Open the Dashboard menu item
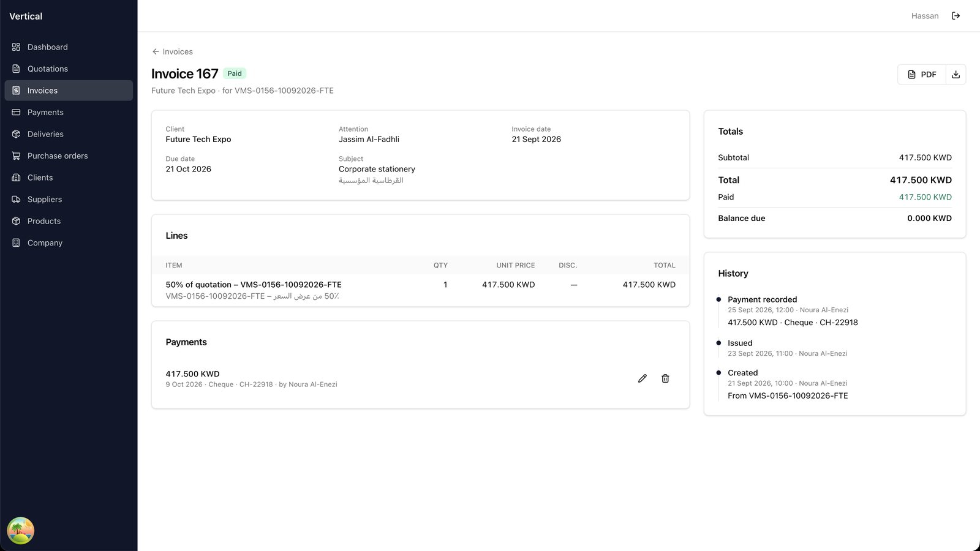This screenshot has width=980, height=551. 69,47
